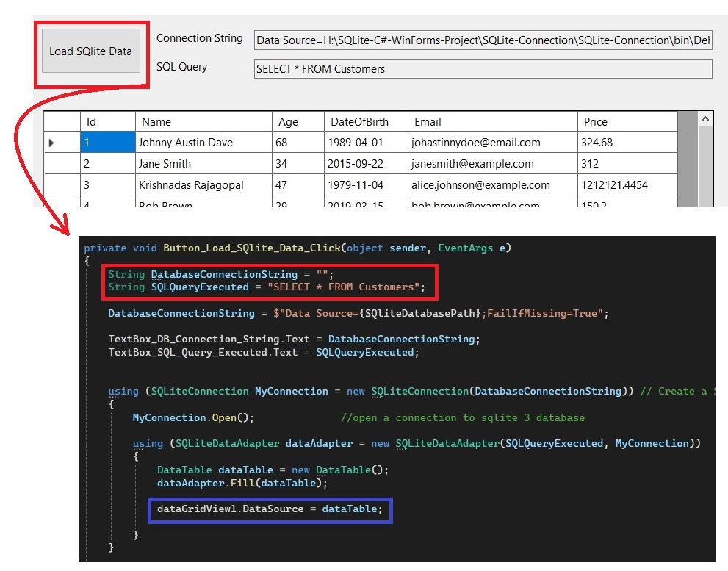Select the date cell 1989-04-01

tap(366, 143)
